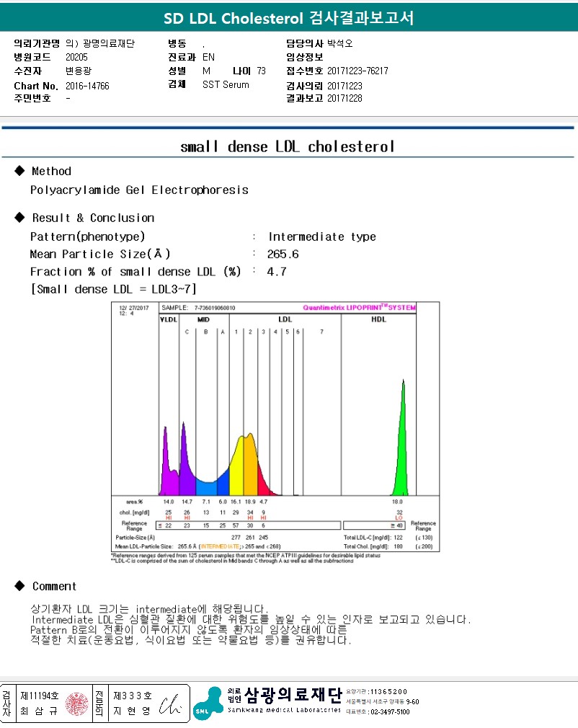Select the NCEP ATPIII reference ranges footnote
This screenshot has height=728, width=578.
[x=246, y=555]
